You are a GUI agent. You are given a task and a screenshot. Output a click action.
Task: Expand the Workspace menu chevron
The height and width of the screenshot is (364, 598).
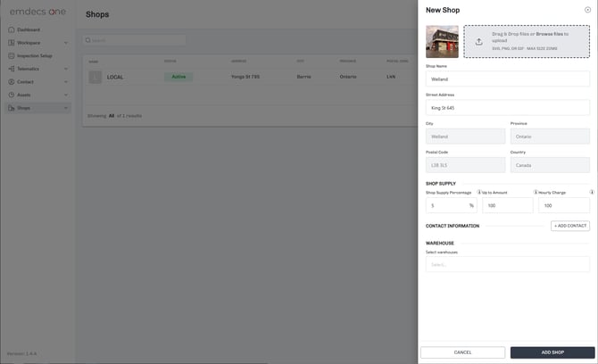[66, 43]
